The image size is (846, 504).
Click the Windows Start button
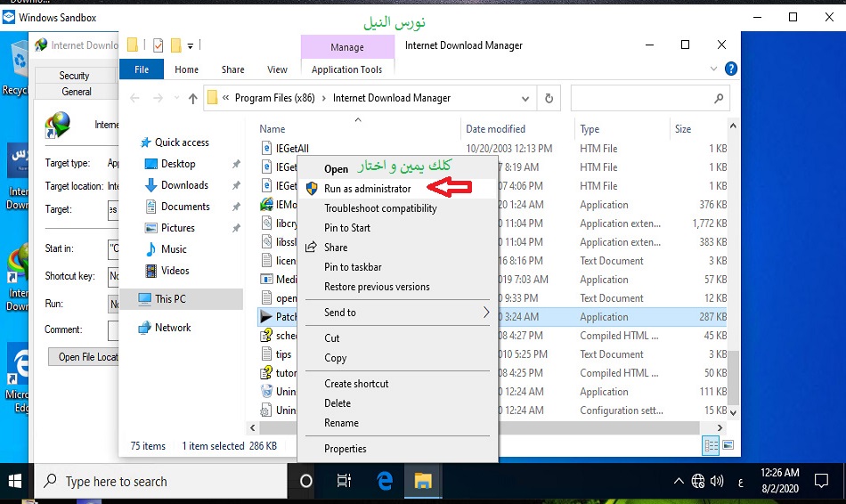(x=15, y=482)
